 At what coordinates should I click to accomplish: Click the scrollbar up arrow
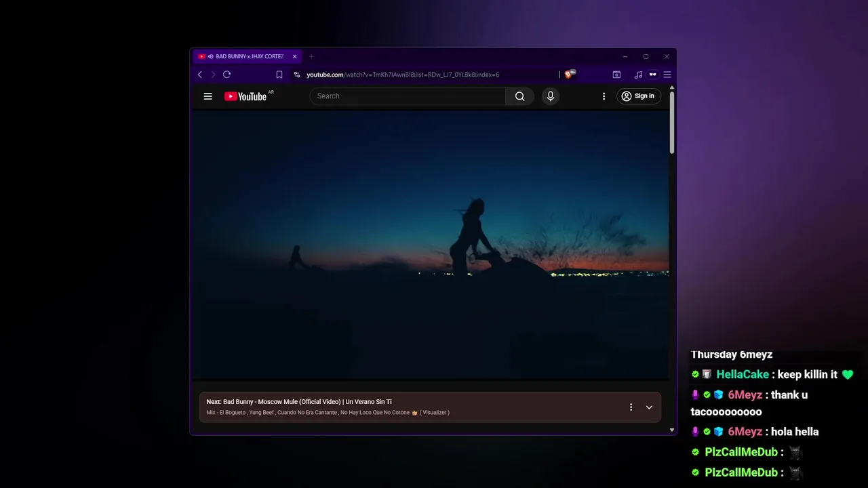(672, 87)
